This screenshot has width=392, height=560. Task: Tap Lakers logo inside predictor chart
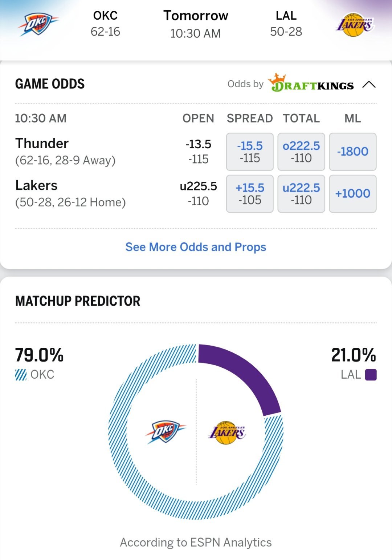coord(227,432)
